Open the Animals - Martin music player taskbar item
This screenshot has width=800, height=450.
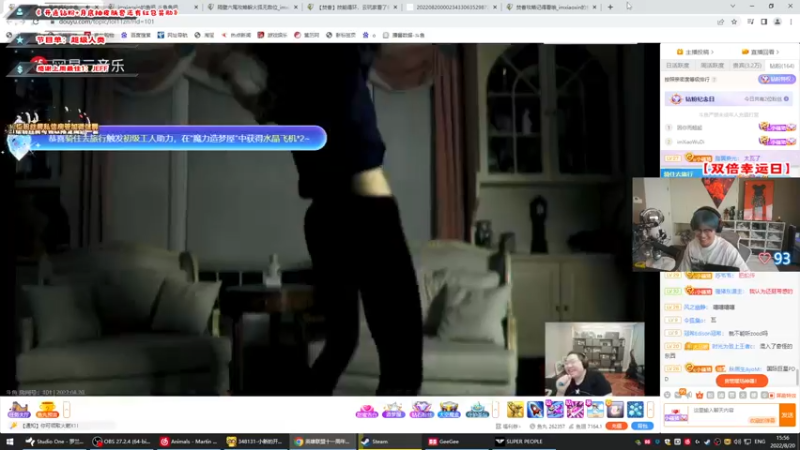[x=188, y=441]
